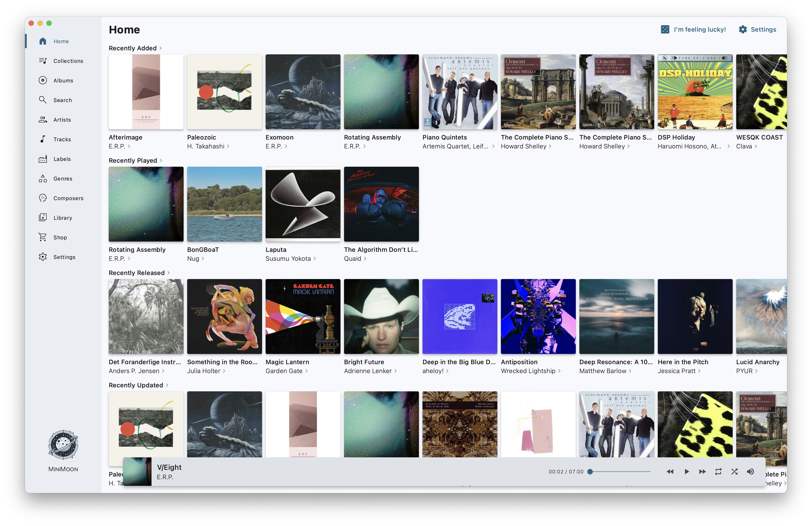
Task: Click chevron beside Julia Holter
Action: 224,371
